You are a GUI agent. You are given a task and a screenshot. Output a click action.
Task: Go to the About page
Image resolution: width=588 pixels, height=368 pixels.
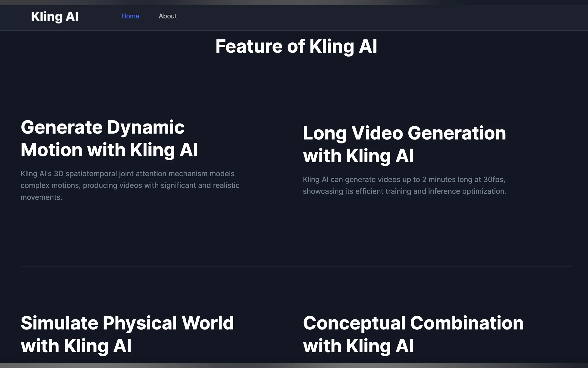(x=168, y=16)
